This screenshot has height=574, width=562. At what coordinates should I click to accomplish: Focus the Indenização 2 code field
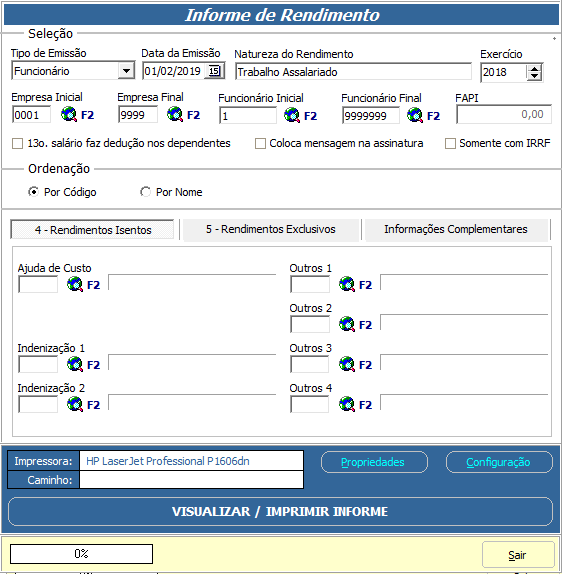coord(38,404)
